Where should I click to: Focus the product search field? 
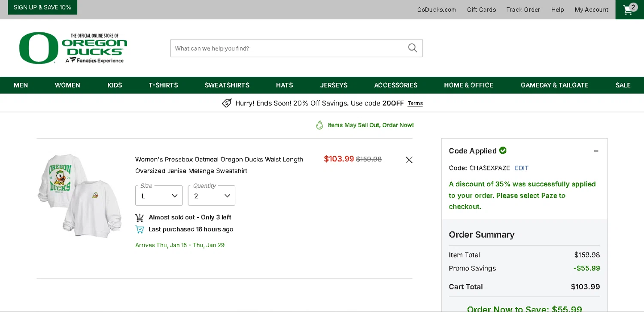click(x=296, y=48)
